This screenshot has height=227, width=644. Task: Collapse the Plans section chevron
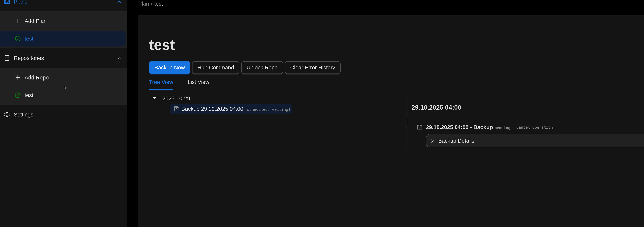(x=119, y=2)
